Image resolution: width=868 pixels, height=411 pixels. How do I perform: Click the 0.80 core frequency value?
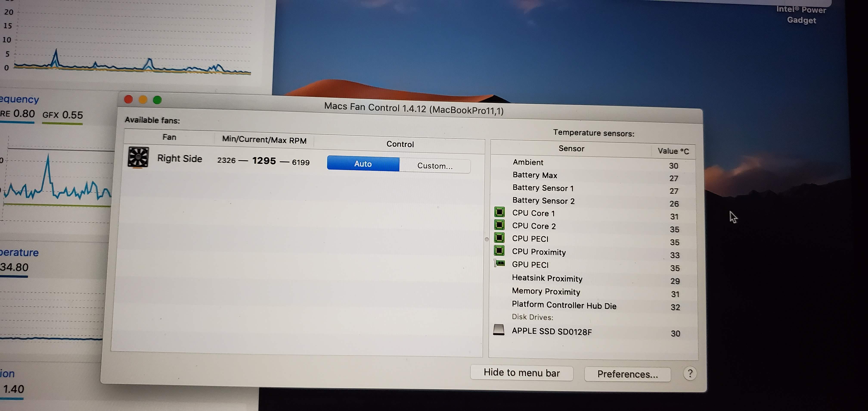24,114
